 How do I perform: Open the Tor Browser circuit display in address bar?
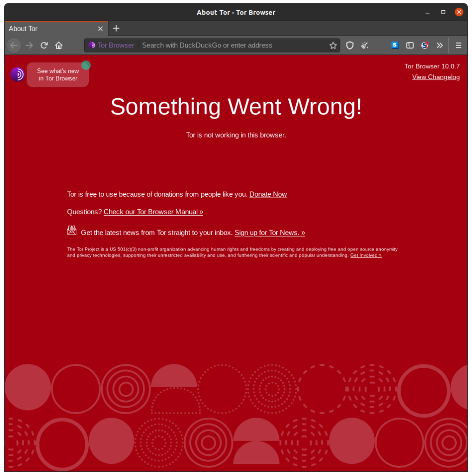(112, 45)
